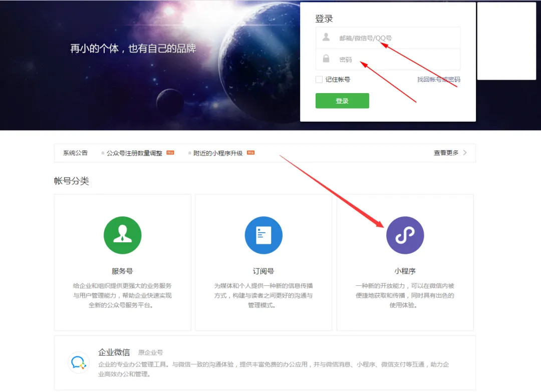Click the 帐号分类 section heading
Screen dimensions: 541x392
click(72, 181)
